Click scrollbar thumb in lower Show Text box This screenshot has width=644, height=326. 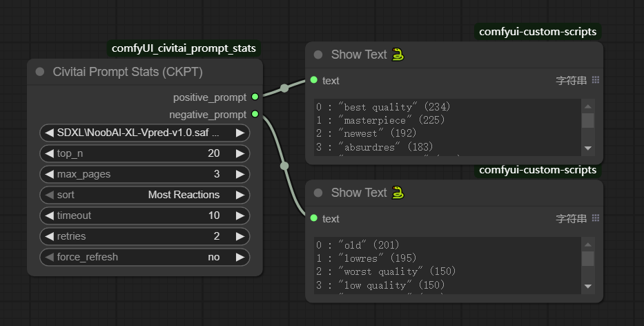pyautogui.click(x=588, y=258)
